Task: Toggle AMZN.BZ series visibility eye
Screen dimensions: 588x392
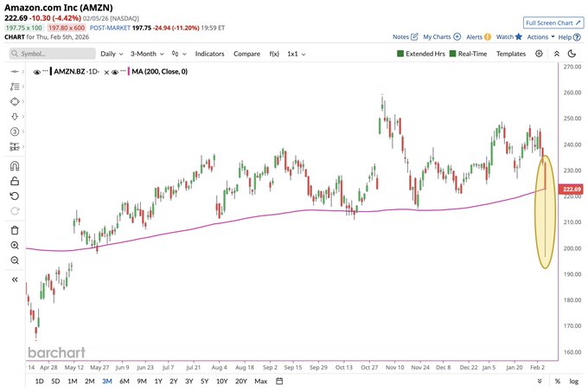Action: tap(36, 72)
